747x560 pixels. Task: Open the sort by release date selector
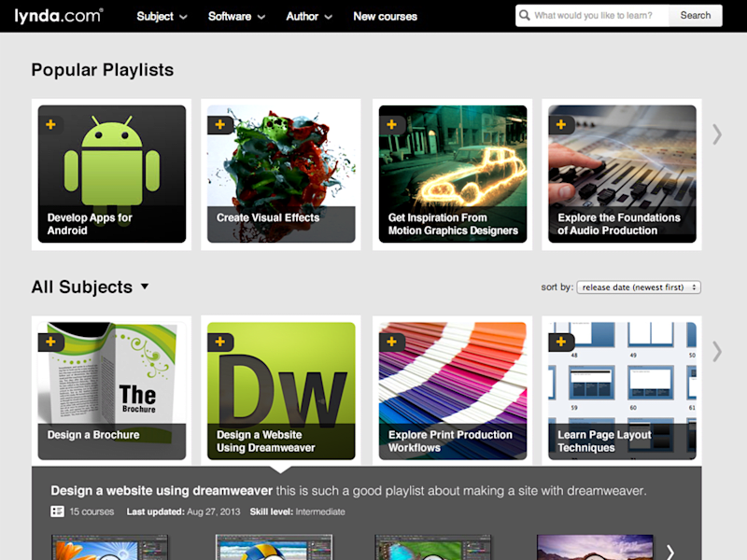tap(639, 287)
